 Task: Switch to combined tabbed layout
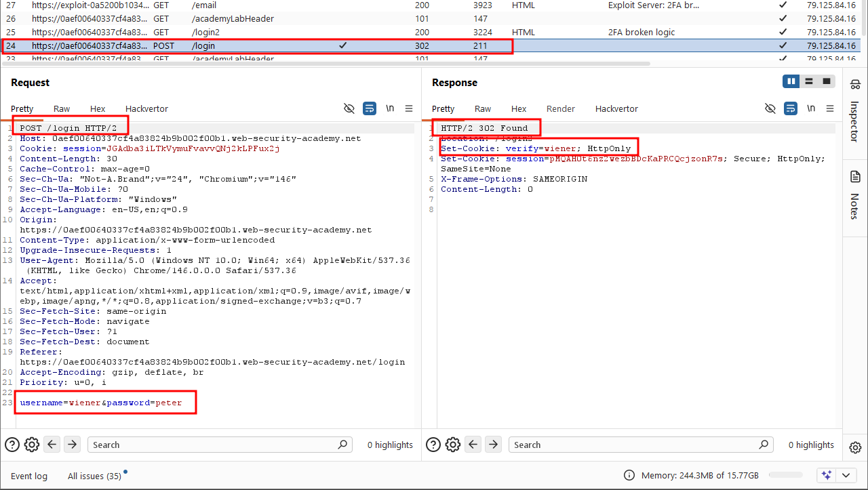(x=827, y=81)
